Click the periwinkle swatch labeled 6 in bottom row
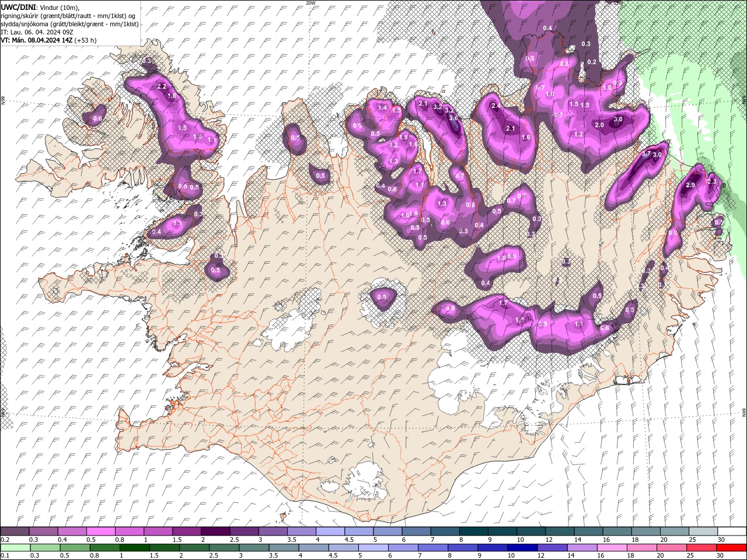This screenshot has height=560, width=747. [403, 547]
